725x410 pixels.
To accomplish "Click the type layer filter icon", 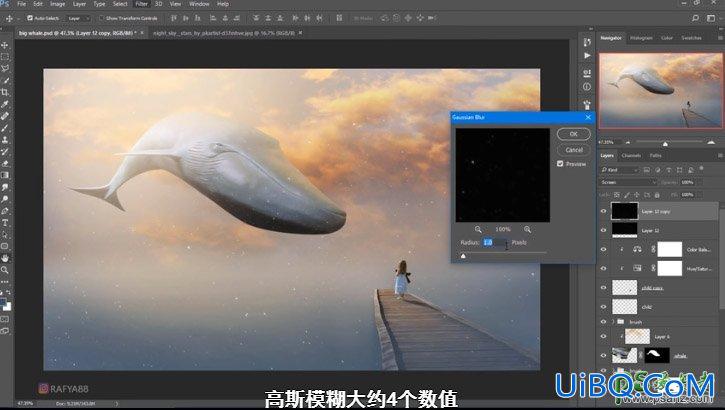I will [669, 170].
